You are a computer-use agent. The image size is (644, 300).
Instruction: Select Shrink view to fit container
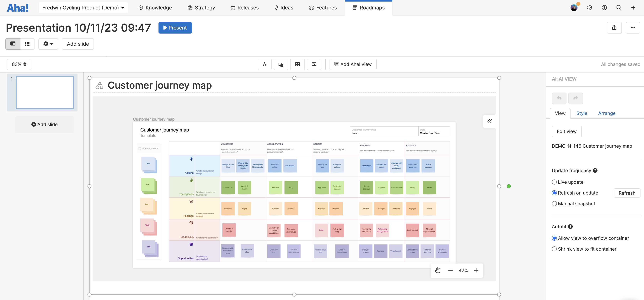554,249
